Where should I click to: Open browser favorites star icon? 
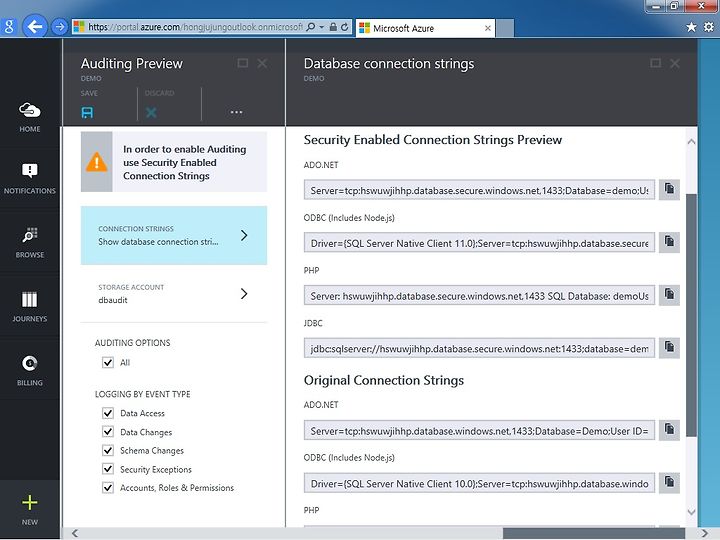691,27
